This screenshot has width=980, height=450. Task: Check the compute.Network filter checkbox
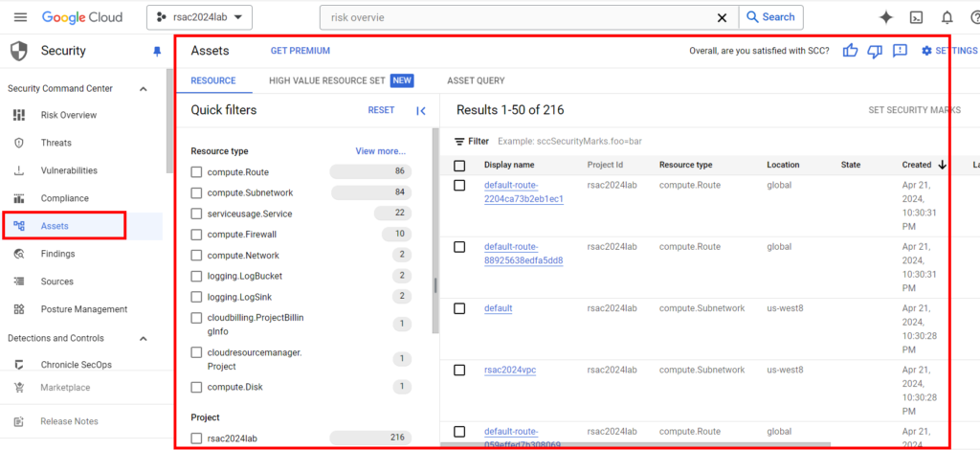coord(196,256)
